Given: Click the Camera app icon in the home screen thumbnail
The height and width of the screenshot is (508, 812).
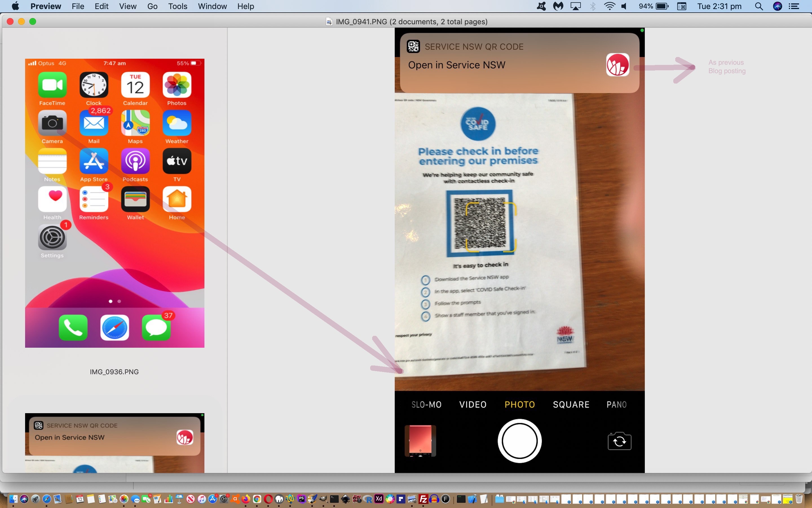Looking at the screenshot, I should pyautogui.click(x=52, y=123).
